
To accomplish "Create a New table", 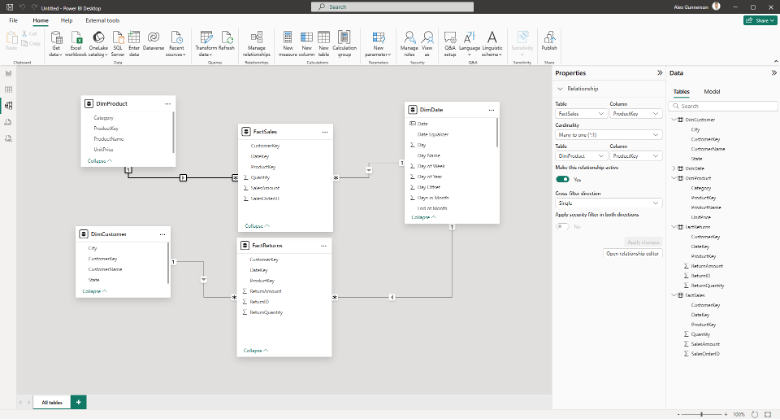I will (323, 43).
